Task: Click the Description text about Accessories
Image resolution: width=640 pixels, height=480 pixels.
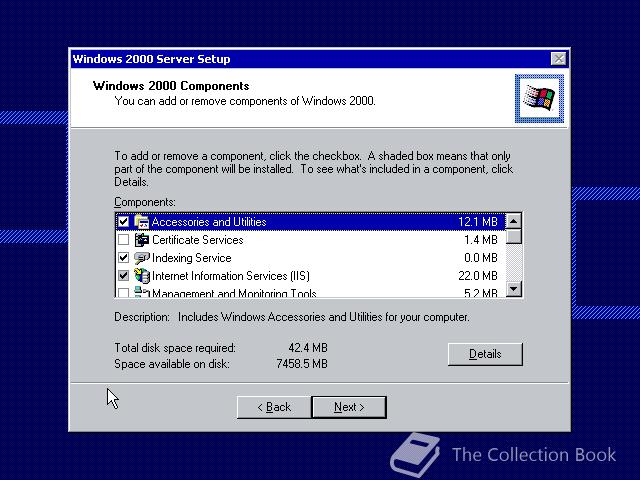Action: pos(324,317)
